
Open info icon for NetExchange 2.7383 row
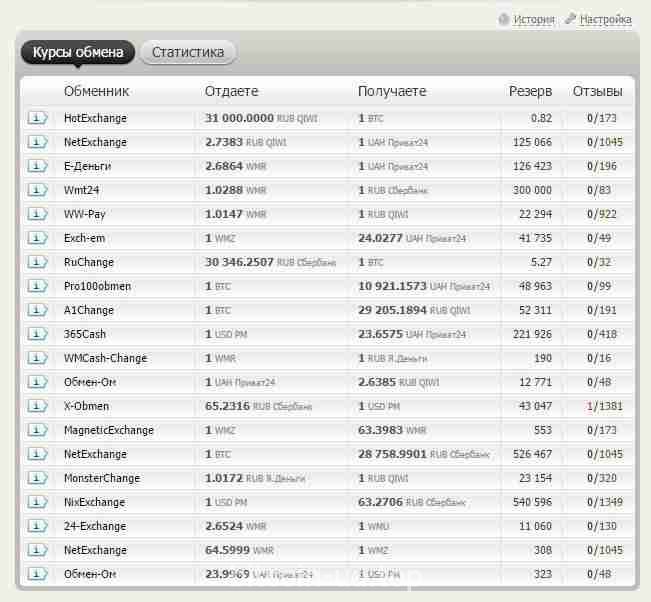tap(37, 142)
